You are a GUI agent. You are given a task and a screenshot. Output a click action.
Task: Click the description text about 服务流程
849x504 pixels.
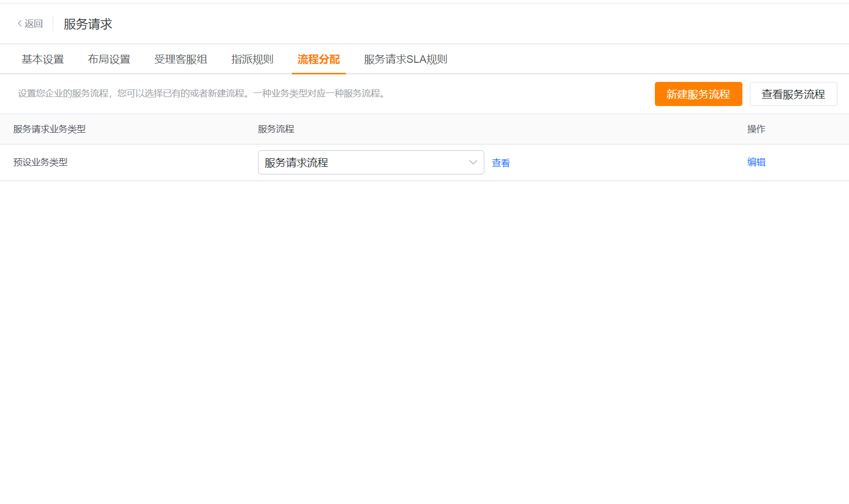(x=203, y=93)
